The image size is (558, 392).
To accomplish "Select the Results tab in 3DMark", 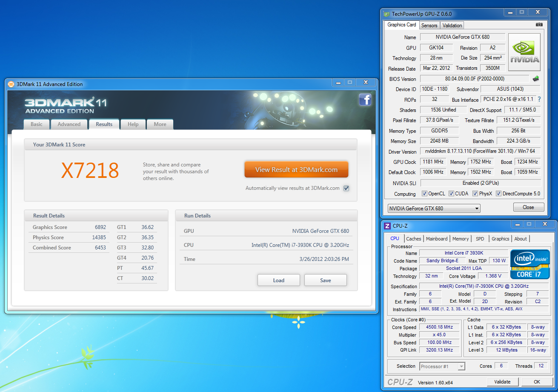I will click(104, 124).
